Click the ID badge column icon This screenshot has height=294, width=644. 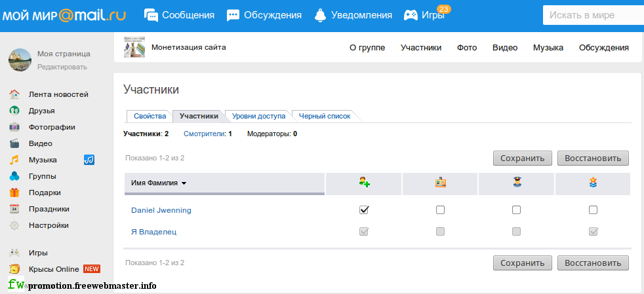pyautogui.click(x=440, y=183)
